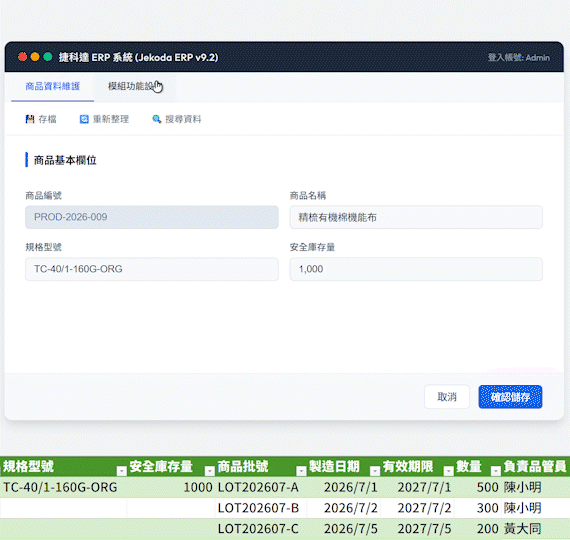Click the 安全庫存量 input field

[x=416, y=269]
